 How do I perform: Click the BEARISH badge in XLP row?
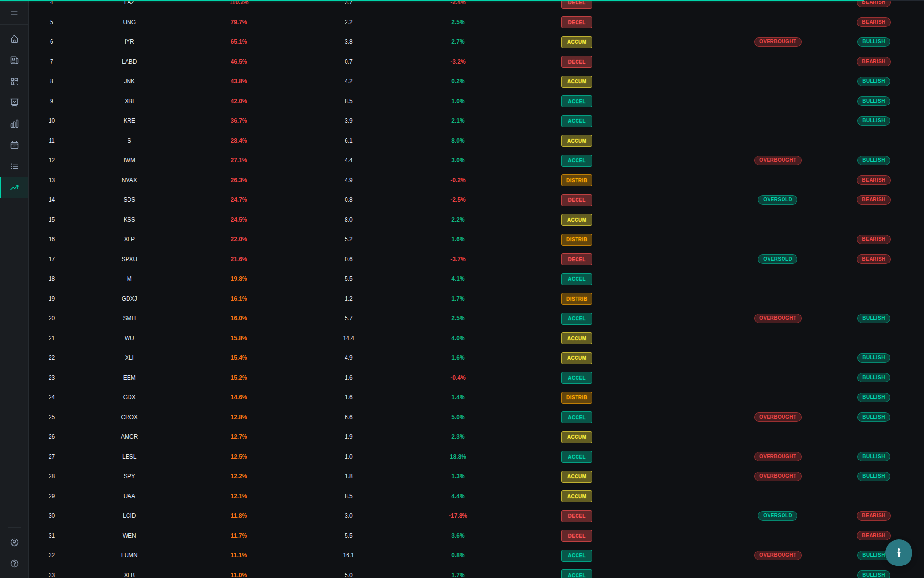[873, 239]
